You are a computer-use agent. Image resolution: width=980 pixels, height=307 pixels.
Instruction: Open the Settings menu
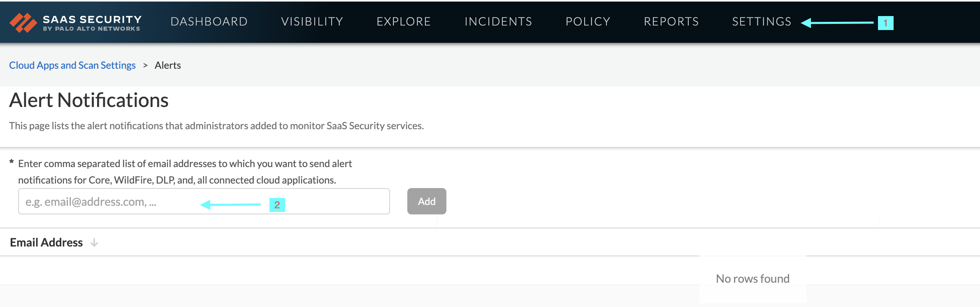click(x=762, y=22)
